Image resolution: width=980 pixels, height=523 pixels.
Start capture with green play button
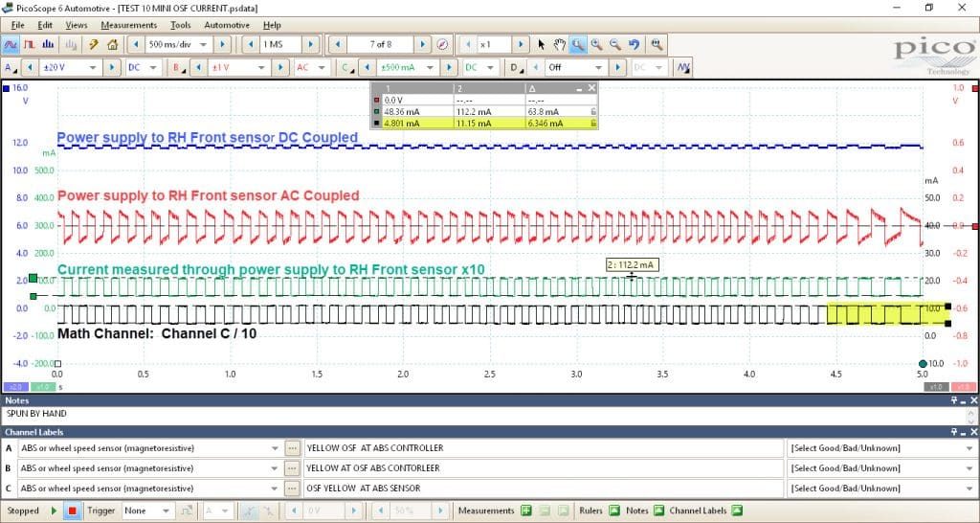54,511
